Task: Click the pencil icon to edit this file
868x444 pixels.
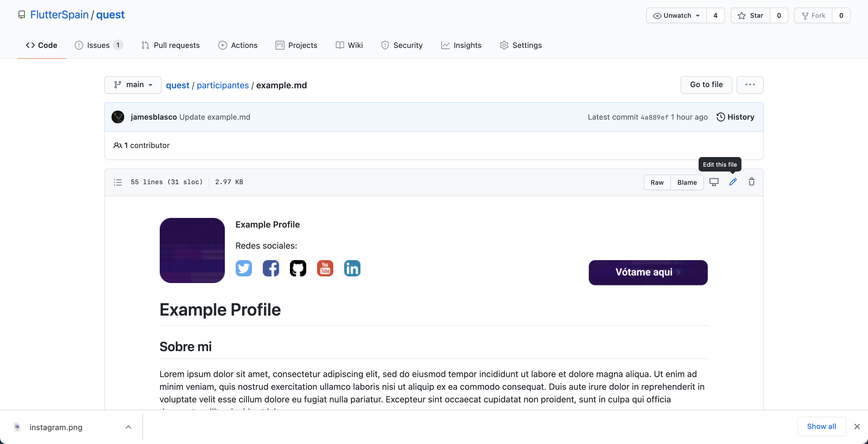Action: 733,182
